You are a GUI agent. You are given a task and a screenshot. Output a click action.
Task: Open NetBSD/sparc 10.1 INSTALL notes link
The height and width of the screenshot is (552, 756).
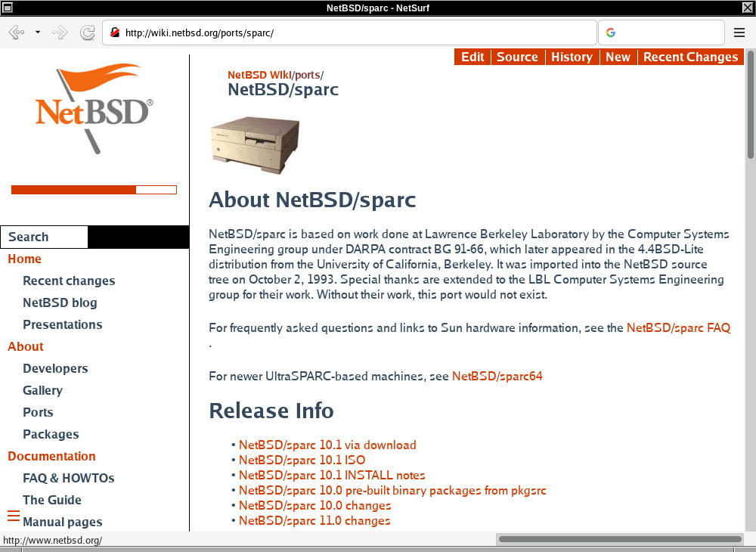[332, 476]
